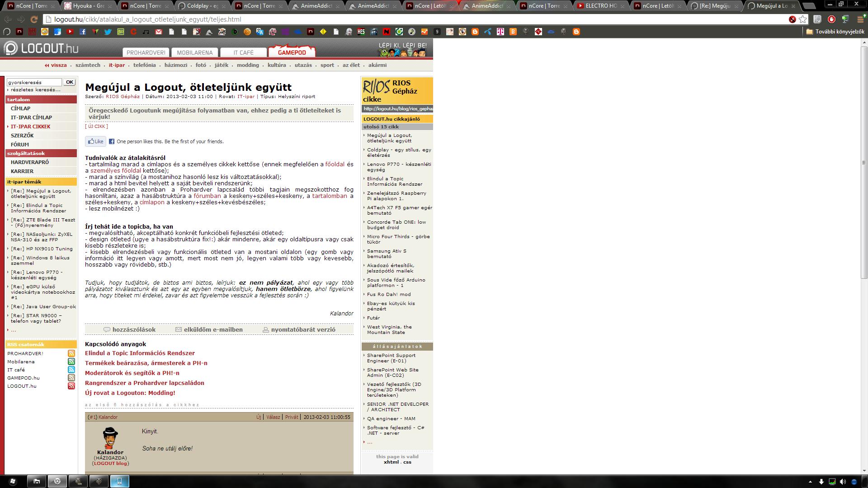Expand the További könyvjelzők bookmarks folder
868x488 pixels.
(x=835, y=32)
